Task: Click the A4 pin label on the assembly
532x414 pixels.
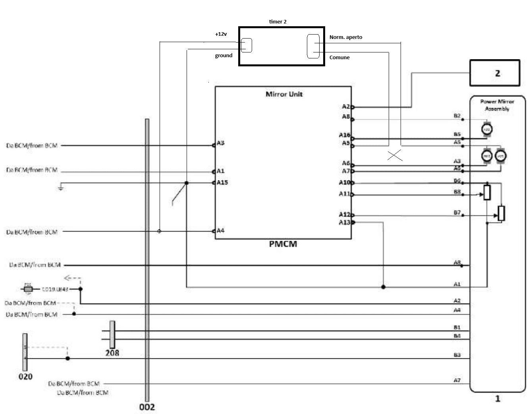Action: tap(457, 310)
